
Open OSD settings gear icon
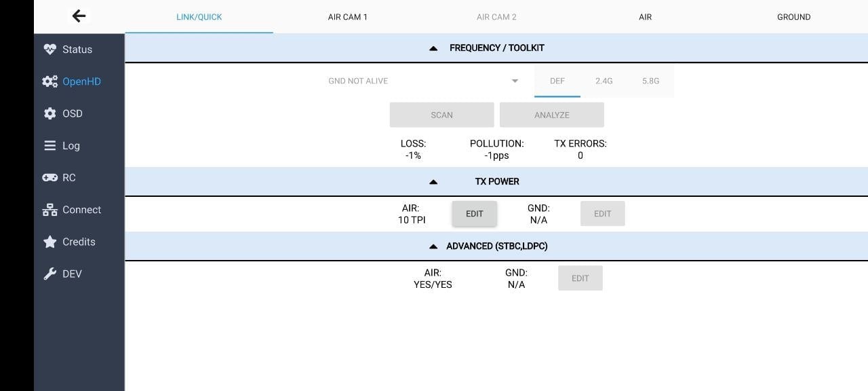(50, 113)
